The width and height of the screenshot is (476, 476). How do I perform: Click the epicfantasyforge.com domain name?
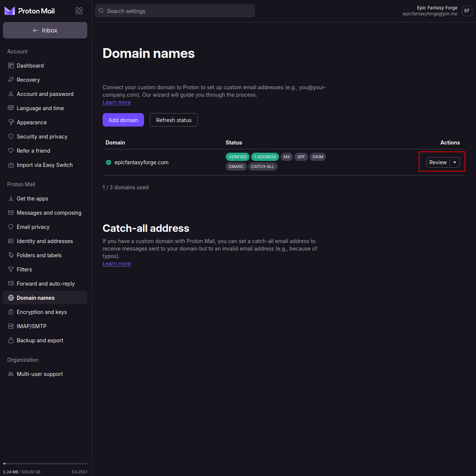[x=141, y=162]
